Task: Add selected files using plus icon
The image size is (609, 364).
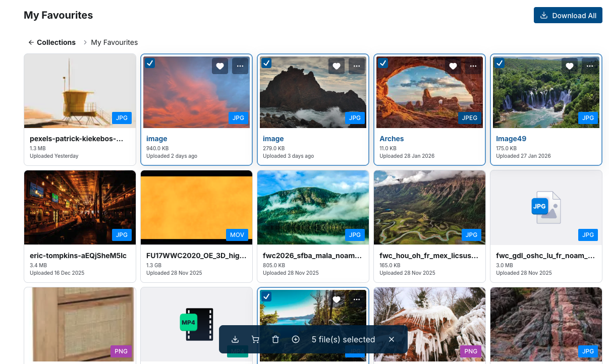Action: [296, 339]
